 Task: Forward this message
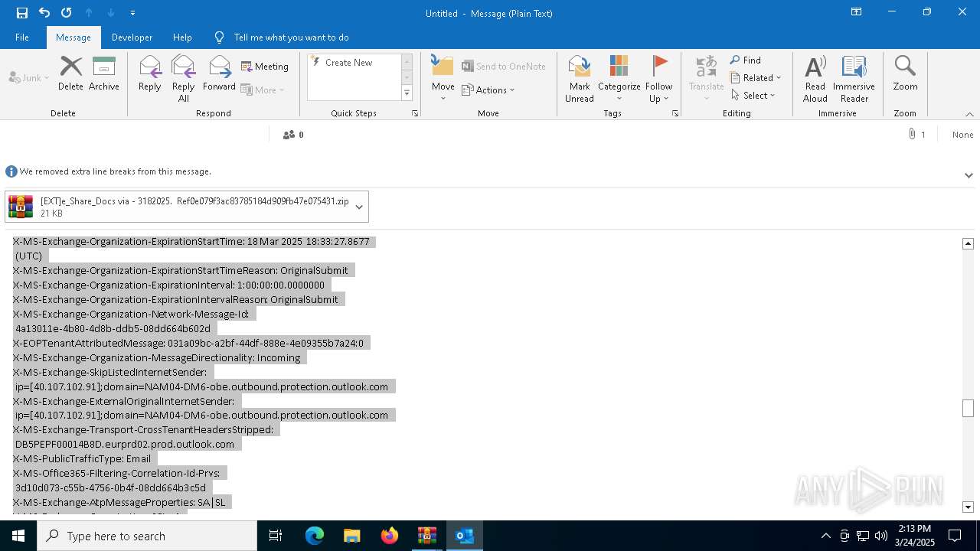(x=219, y=73)
